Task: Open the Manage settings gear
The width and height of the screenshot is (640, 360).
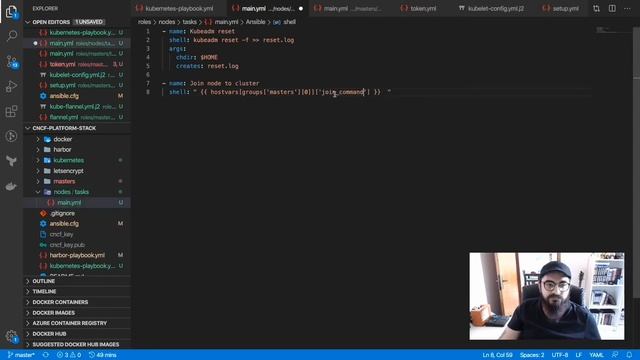Action: [x=11, y=336]
